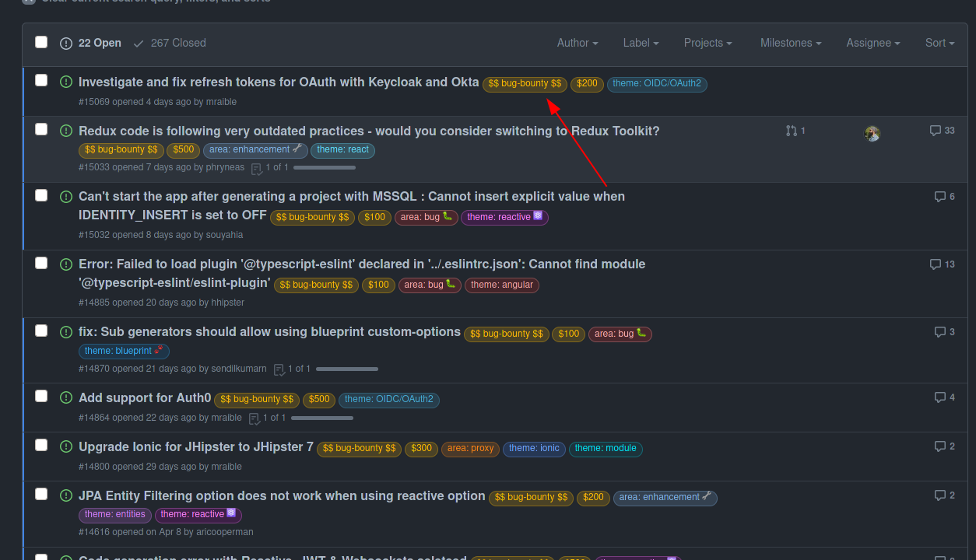Image resolution: width=976 pixels, height=560 pixels.
Task: Select checkbox for JPA Entity Filtering issue
Action: 41,494
